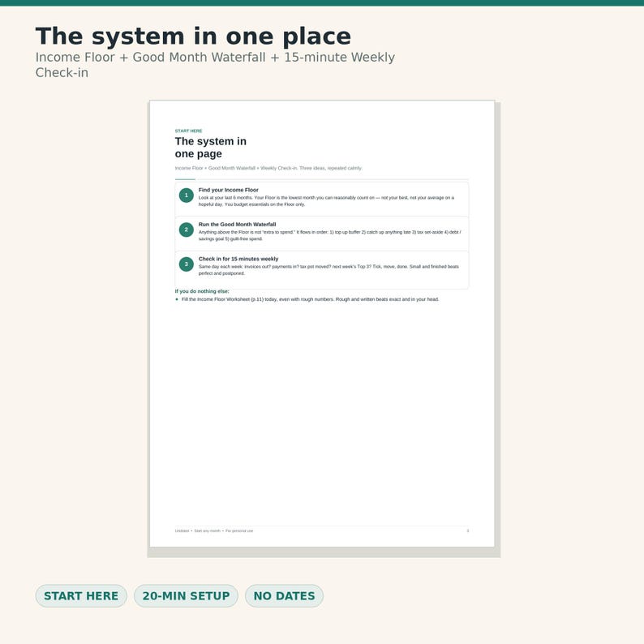Click 'If you do nothing else:' heading
Viewport: 644px width, 644px height.
coord(202,291)
